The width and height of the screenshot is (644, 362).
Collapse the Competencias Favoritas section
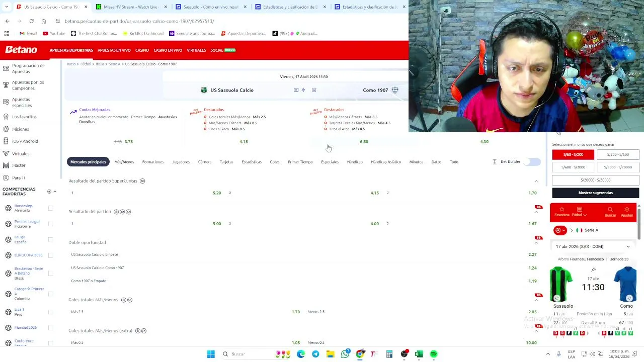(x=55, y=192)
